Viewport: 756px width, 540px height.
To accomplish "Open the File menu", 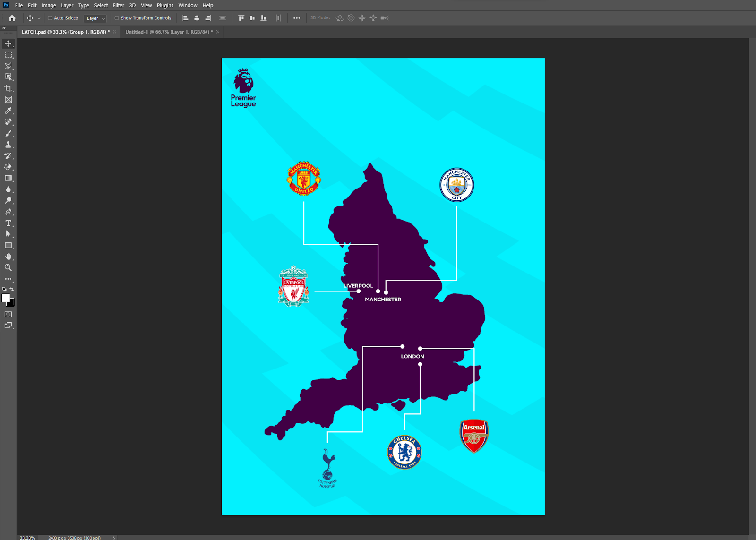I will (x=19, y=5).
